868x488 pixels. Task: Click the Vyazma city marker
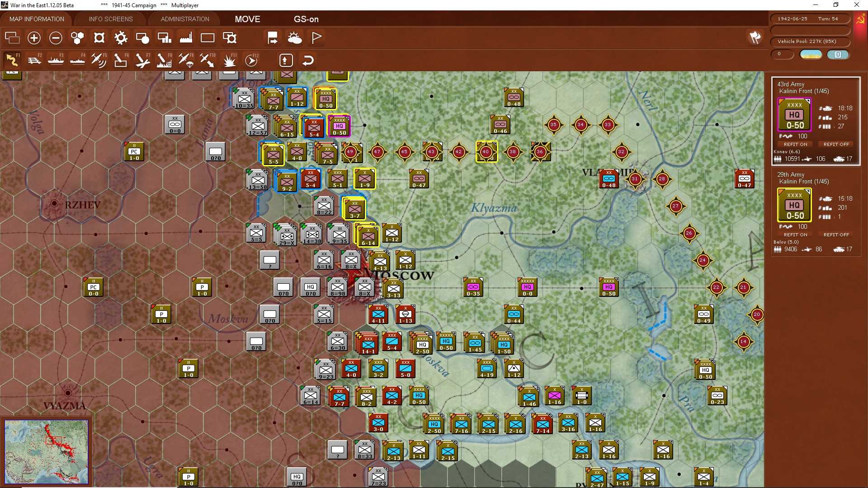pyautogui.click(x=68, y=393)
